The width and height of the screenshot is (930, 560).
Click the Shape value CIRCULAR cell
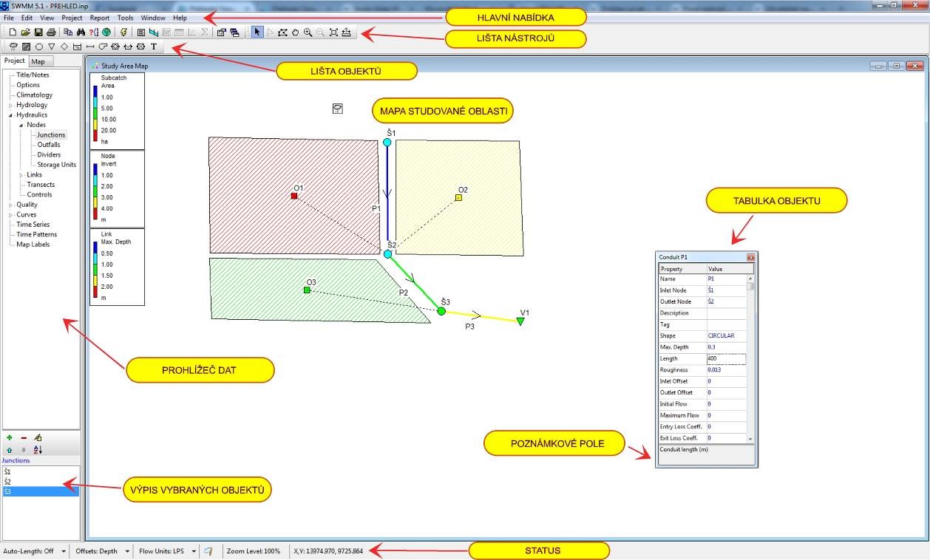[x=726, y=335]
